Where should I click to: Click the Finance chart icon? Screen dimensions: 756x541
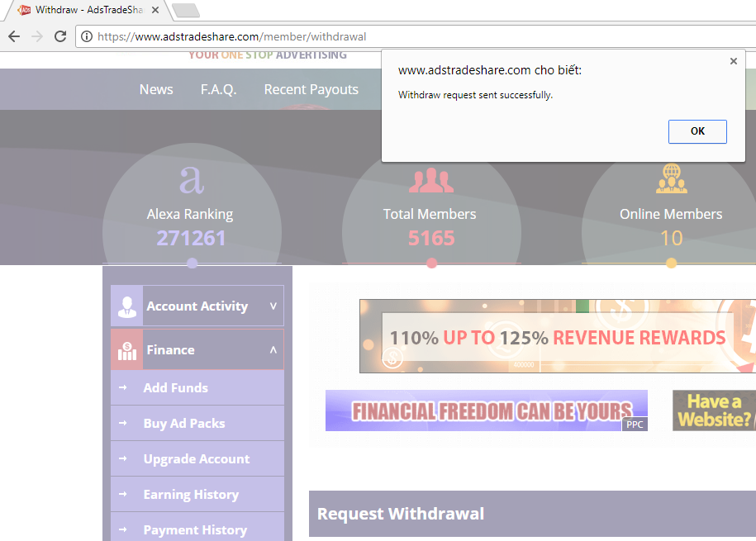[x=126, y=350]
